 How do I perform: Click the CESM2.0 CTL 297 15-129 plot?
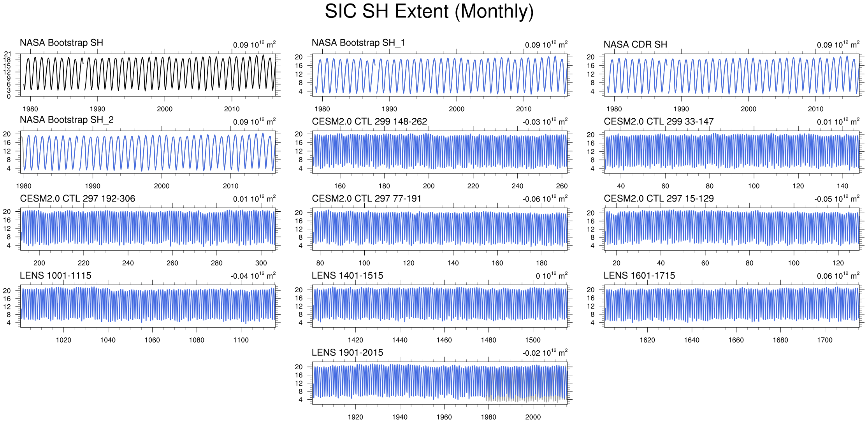(x=732, y=229)
